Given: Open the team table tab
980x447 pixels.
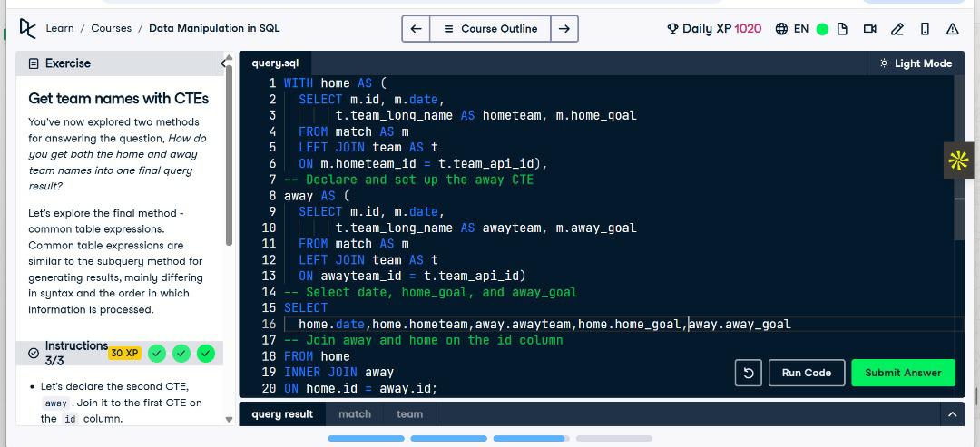Looking at the screenshot, I should click(x=409, y=414).
